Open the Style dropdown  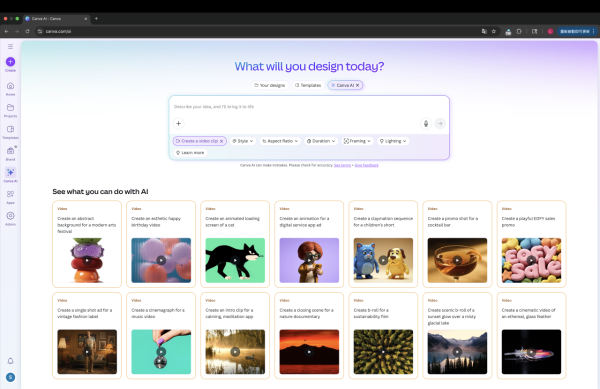tap(243, 141)
